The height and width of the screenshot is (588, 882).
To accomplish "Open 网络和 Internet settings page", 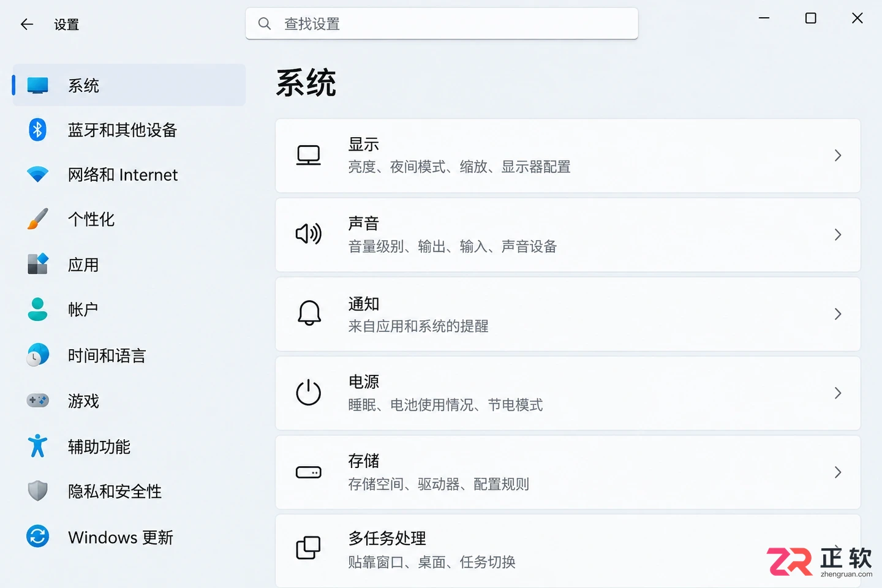I will [x=123, y=175].
